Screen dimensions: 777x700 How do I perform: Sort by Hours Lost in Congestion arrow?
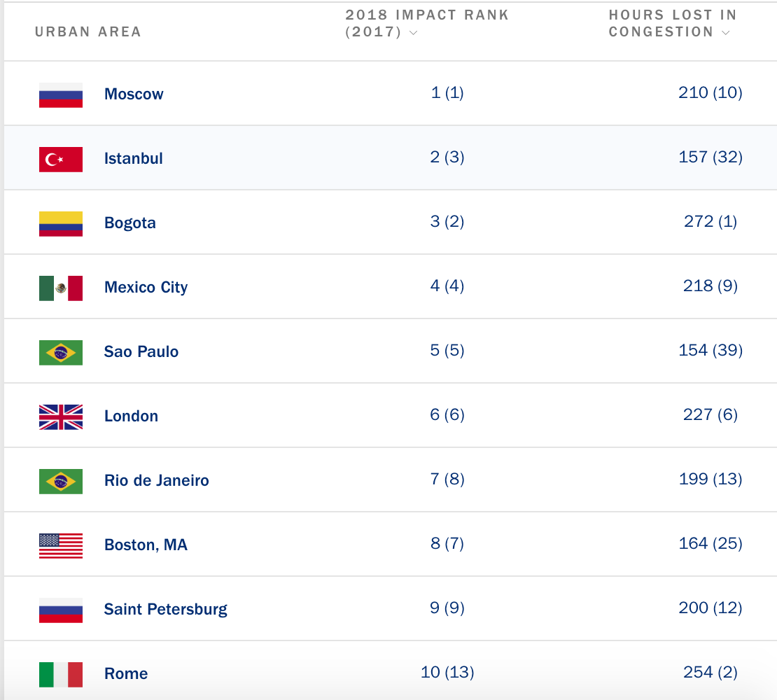(x=725, y=33)
